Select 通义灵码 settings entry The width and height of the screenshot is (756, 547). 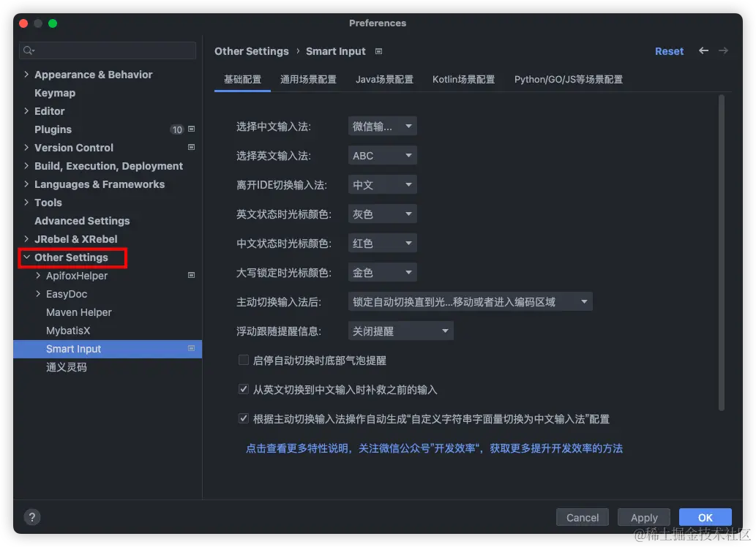click(67, 367)
